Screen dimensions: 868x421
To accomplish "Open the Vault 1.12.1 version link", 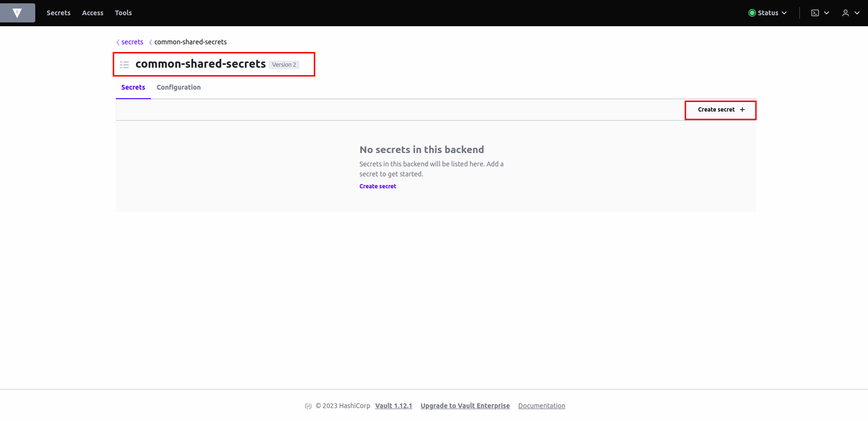I will click(394, 406).
